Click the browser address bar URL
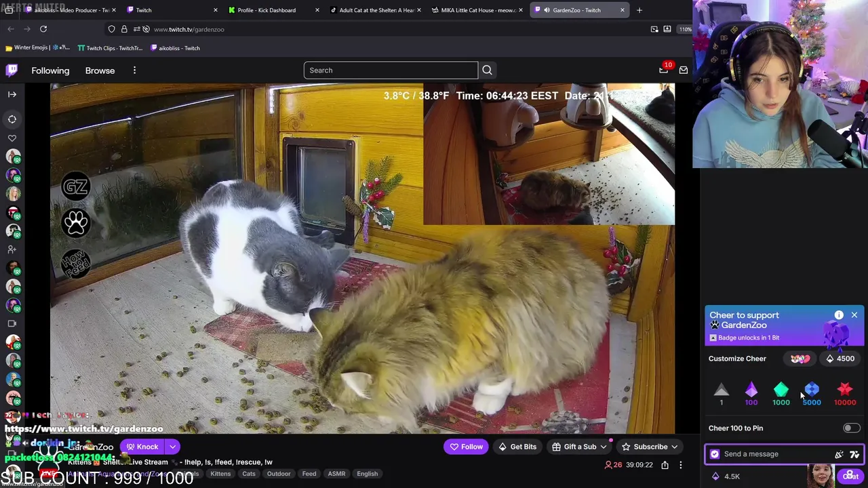This screenshot has height=488, width=868. (x=189, y=29)
